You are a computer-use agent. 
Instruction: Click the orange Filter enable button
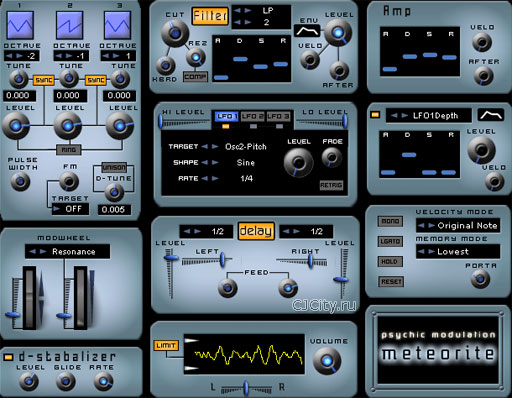[210, 16]
